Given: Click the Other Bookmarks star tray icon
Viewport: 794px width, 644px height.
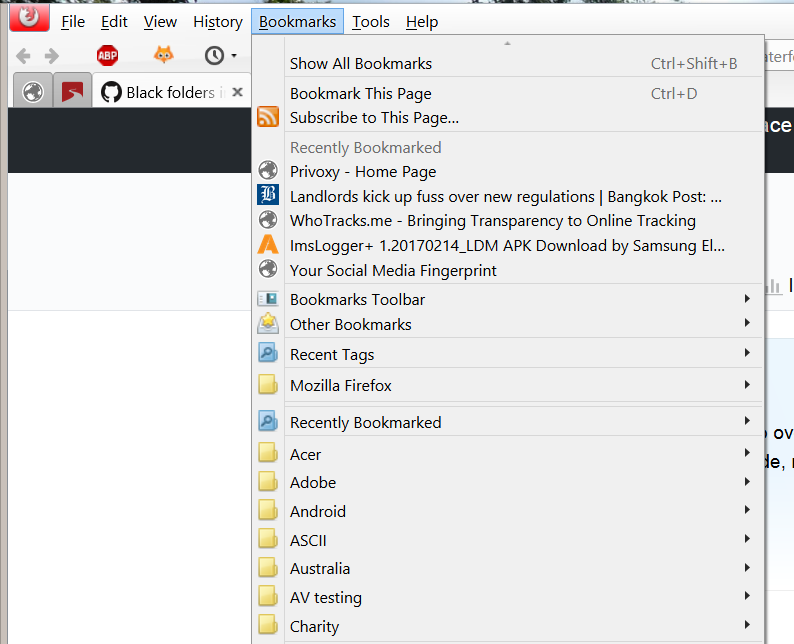Looking at the screenshot, I should (x=268, y=323).
